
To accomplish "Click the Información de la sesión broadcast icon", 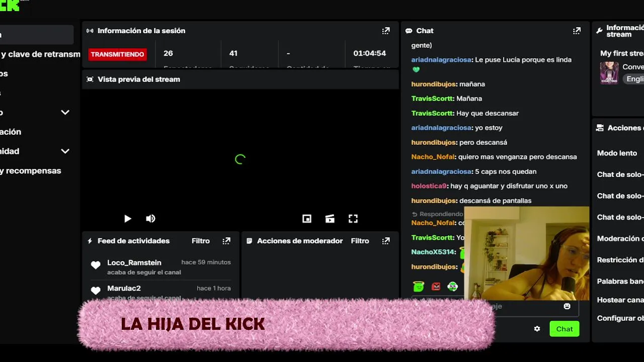I will pyautogui.click(x=90, y=31).
